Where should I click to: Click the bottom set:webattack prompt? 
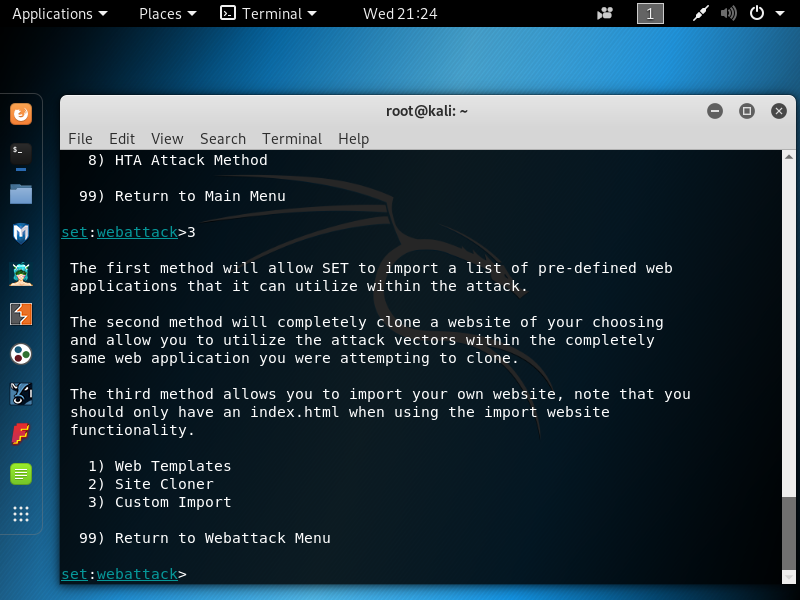click(124, 574)
